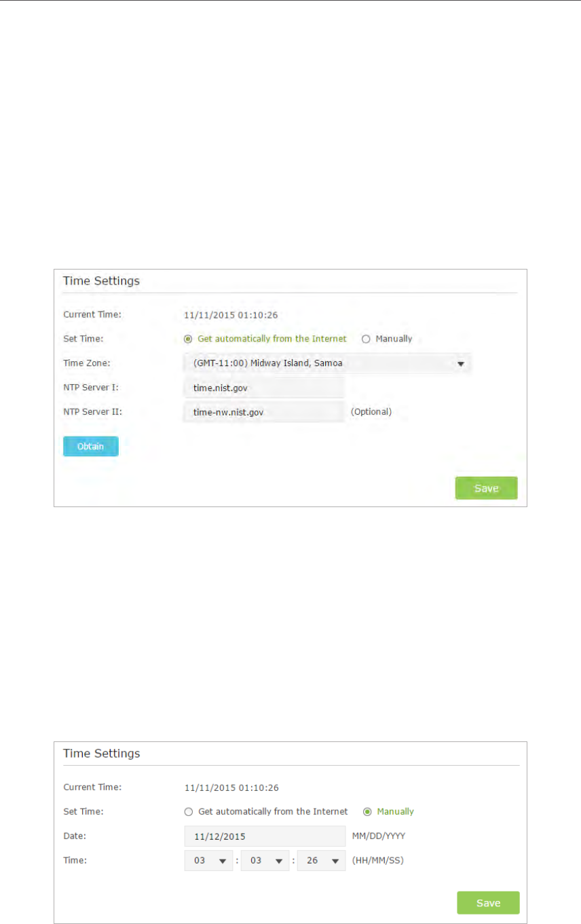Click the (HH/MM/SS) format hint
Viewport: 581px width, 924px height.
pyautogui.click(x=377, y=860)
